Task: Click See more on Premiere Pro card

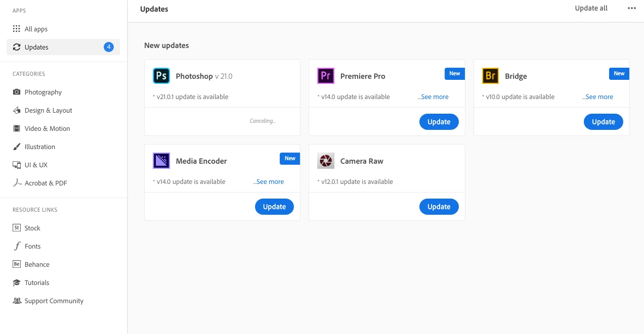Action: [433, 97]
